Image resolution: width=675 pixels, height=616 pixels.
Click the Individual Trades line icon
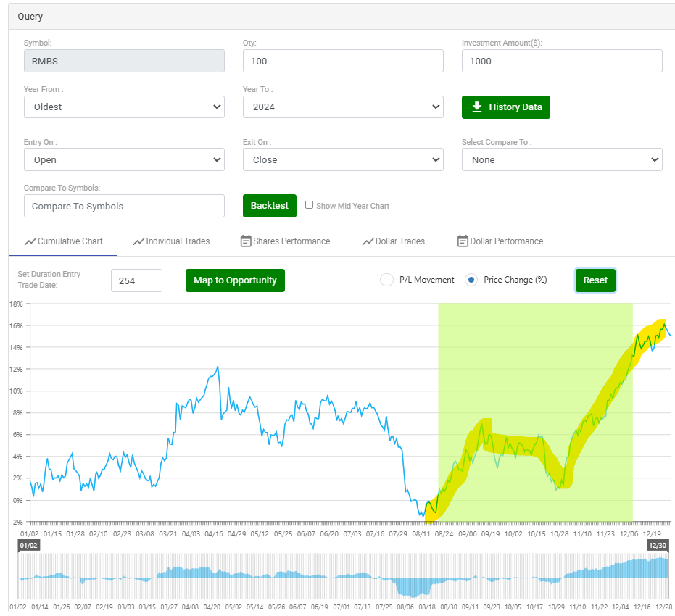coord(138,241)
